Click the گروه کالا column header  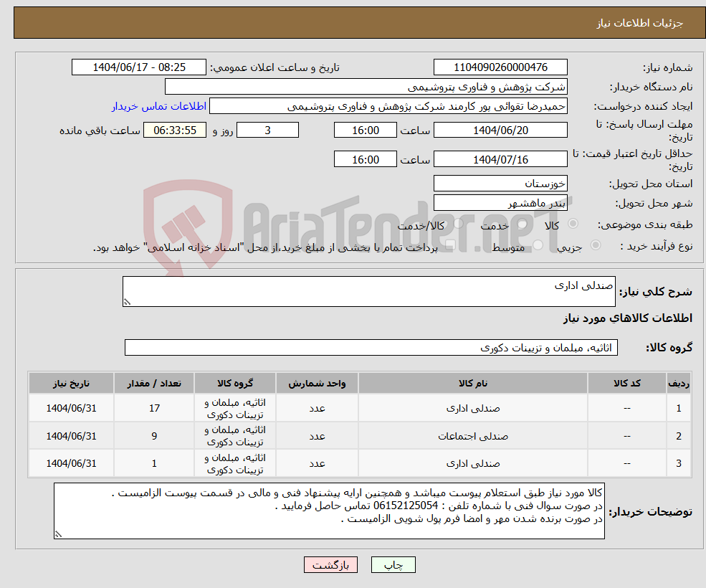(x=235, y=383)
